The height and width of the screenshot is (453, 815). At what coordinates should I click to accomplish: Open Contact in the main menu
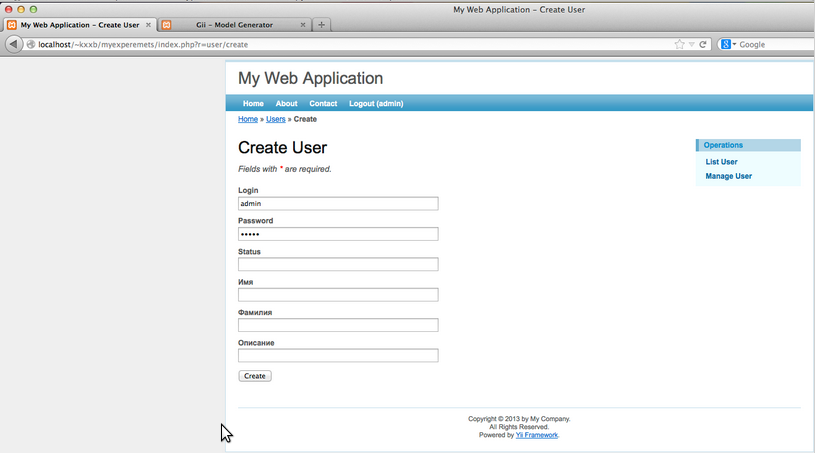tap(323, 103)
